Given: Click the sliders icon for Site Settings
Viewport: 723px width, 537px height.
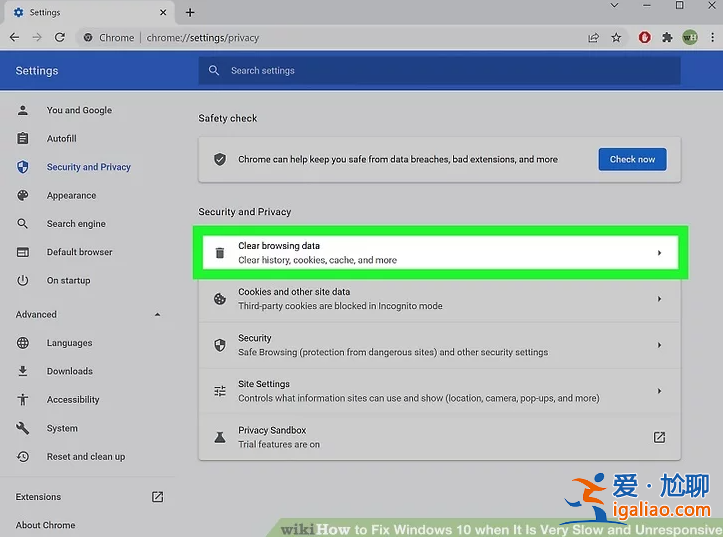Looking at the screenshot, I should point(220,391).
